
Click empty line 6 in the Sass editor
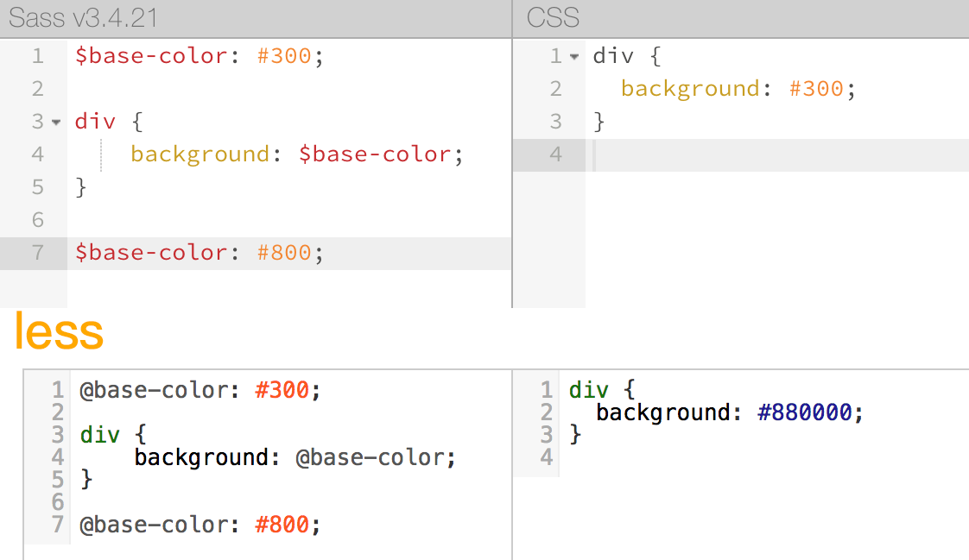click(x=289, y=220)
